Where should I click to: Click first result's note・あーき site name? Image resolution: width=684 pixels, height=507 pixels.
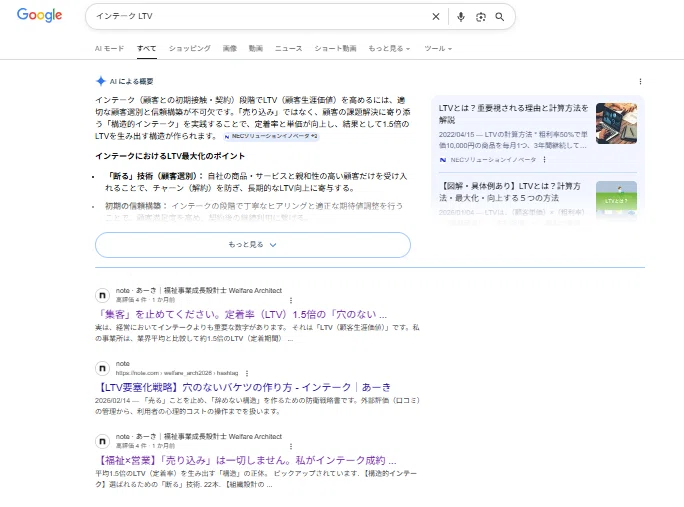[198, 291]
